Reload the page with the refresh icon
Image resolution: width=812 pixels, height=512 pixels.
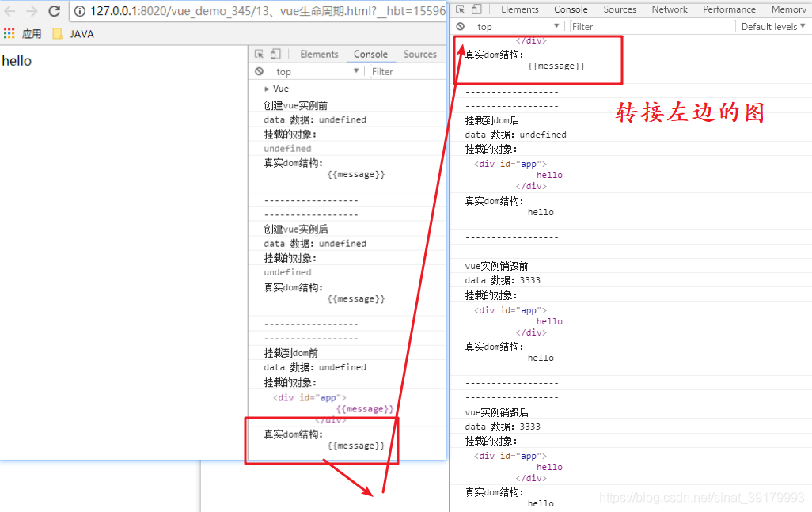tap(53, 11)
